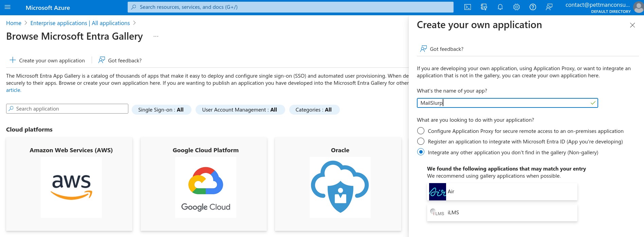Open the account avatar menu

pos(638,7)
